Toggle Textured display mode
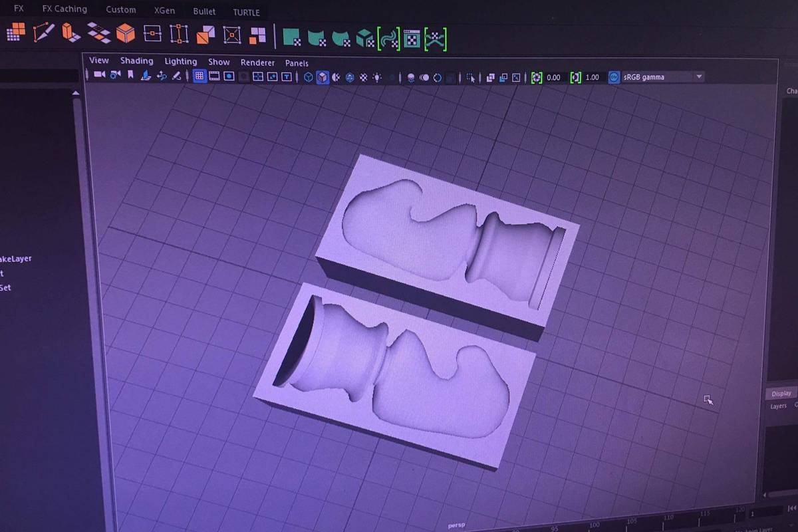Image resolution: width=798 pixels, height=532 pixels. tap(364, 77)
